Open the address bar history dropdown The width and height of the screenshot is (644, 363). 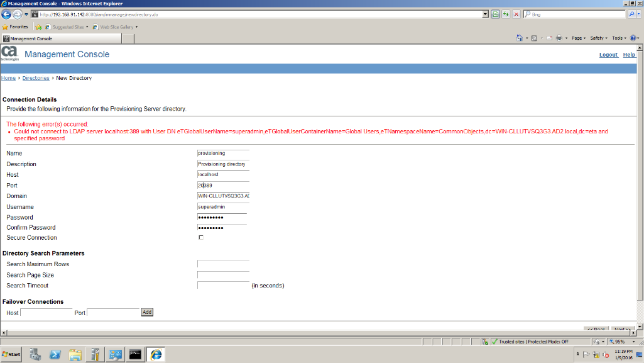485,14
